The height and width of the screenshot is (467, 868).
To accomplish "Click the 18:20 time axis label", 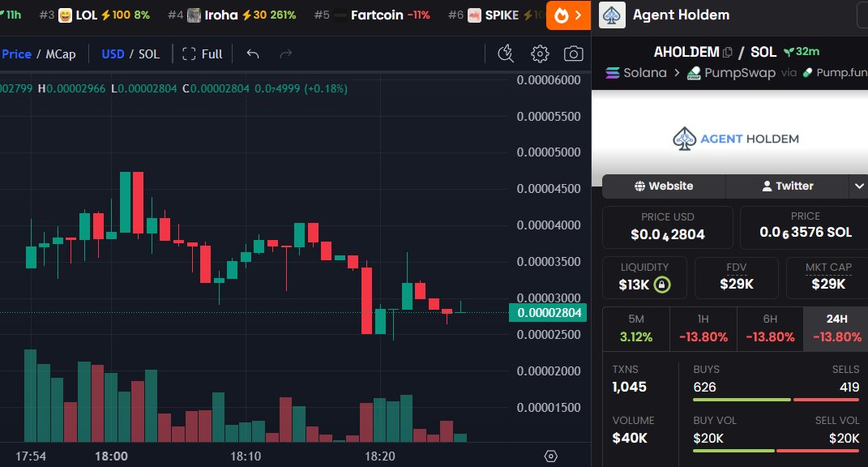I will [x=380, y=456].
